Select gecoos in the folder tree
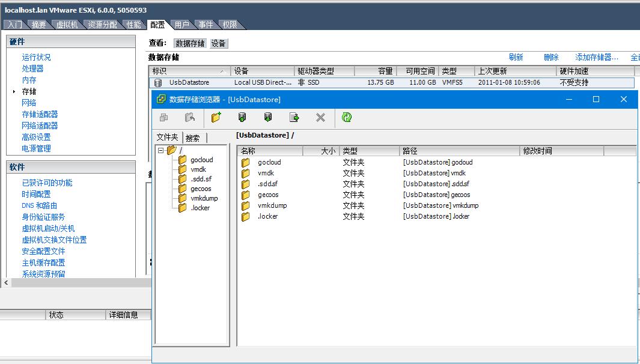Image resolution: width=640 pixels, height=364 pixels. pos(201,189)
